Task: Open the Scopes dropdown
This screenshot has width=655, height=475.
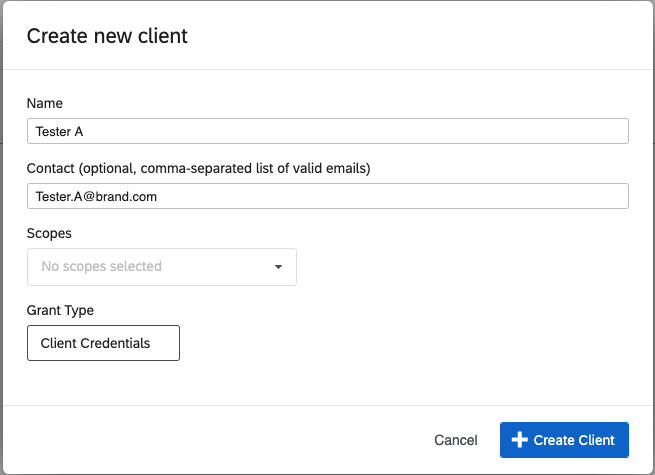Action: click(162, 267)
